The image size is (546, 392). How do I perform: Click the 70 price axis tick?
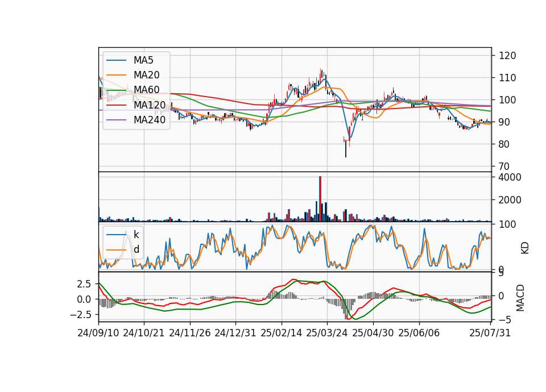(504, 166)
